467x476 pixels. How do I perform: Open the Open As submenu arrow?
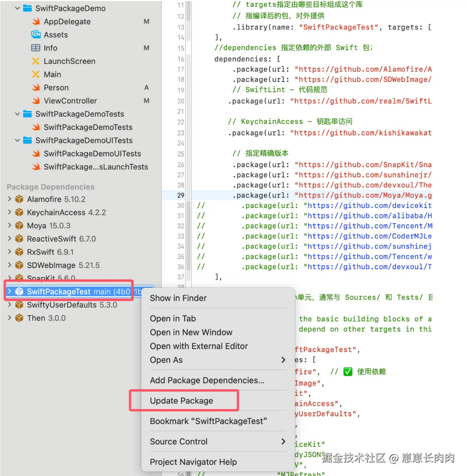coord(284,360)
